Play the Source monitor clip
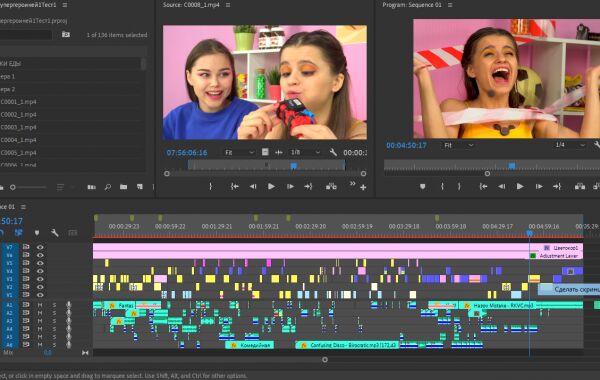This screenshot has height=380, width=600. (x=271, y=186)
